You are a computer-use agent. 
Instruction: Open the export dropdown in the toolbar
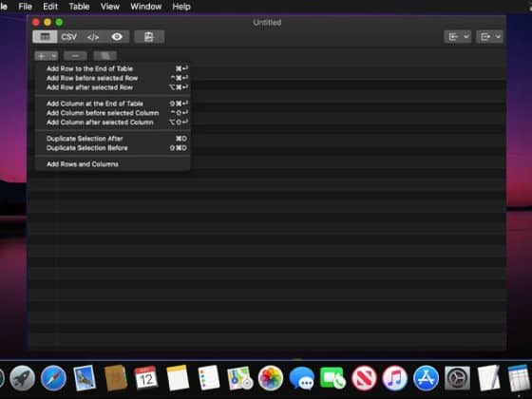click(489, 37)
